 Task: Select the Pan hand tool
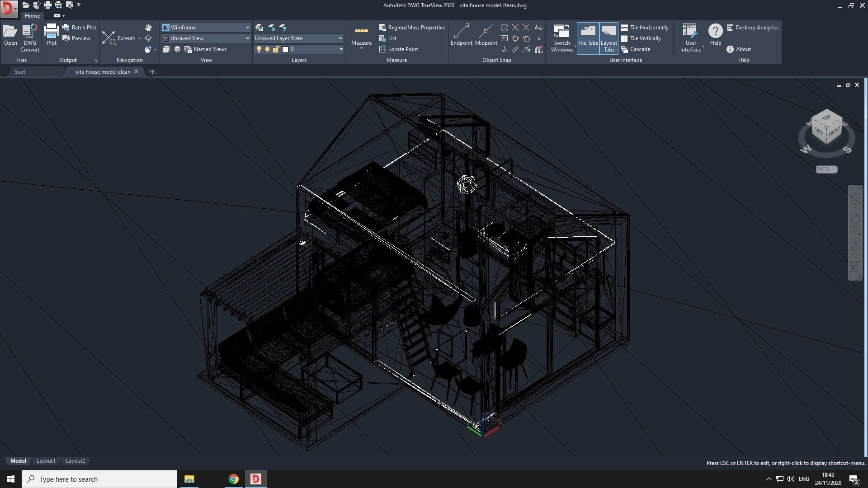(148, 28)
